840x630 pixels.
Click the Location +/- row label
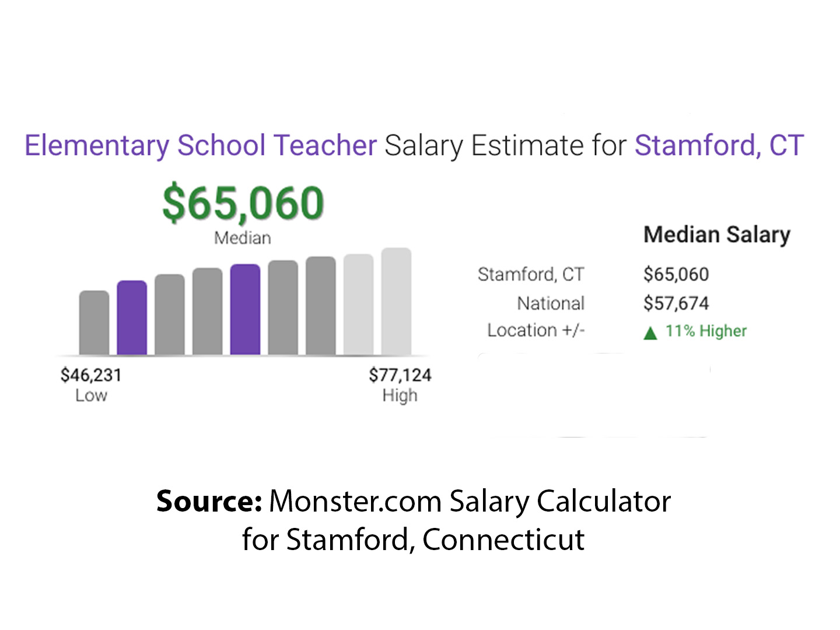click(x=535, y=331)
